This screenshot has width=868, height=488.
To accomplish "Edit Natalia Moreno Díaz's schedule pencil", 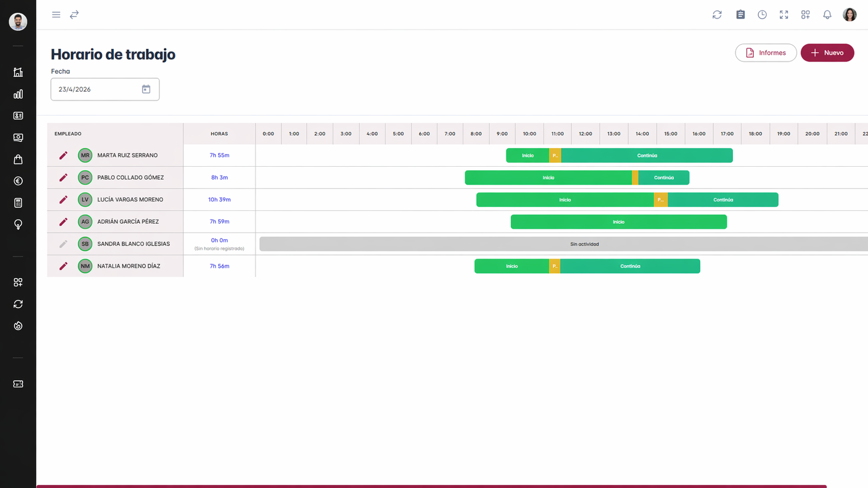I will tap(63, 266).
